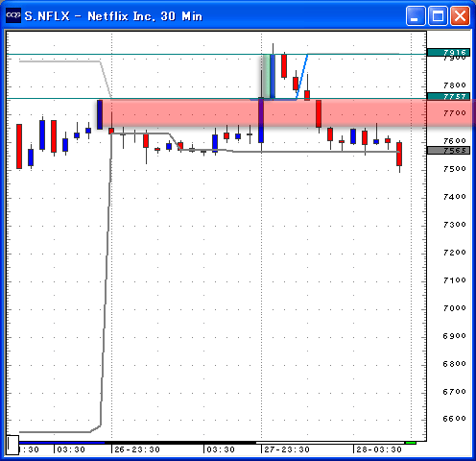Click the 7000 price scale label

coord(454,308)
